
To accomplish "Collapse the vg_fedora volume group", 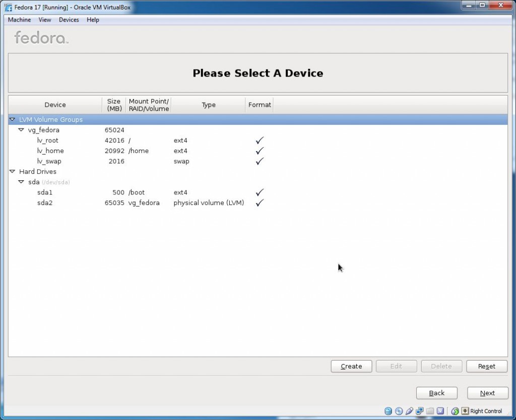I will (21, 130).
